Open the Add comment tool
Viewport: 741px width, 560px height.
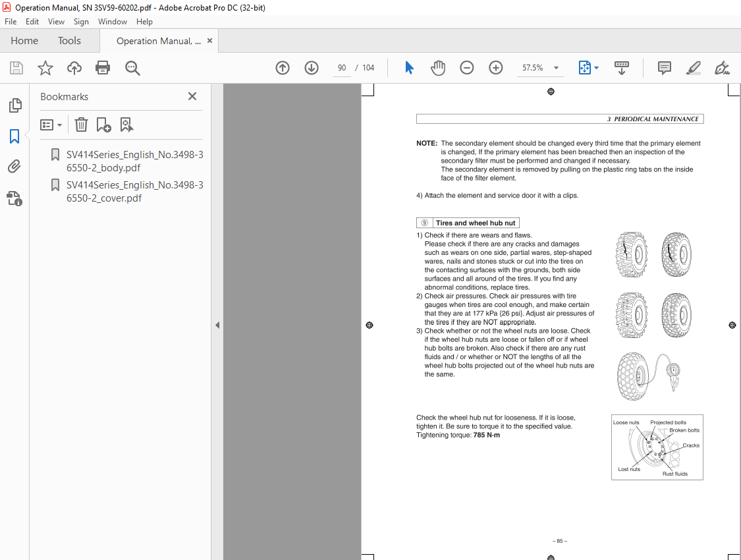(x=665, y=68)
